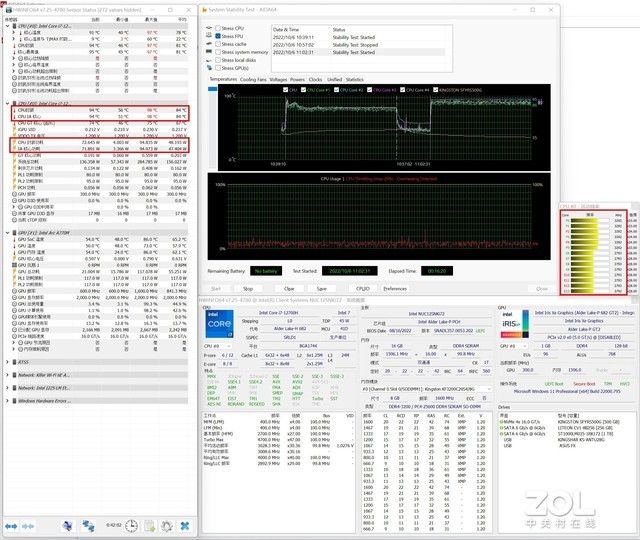Expand the Network Killer Wi-Fi sensor group
The width and height of the screenshot is (640, 540).
point(5,373)
